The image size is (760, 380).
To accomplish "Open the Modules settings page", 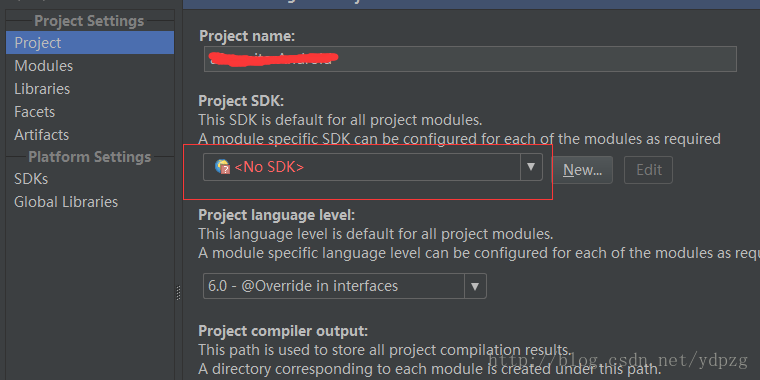I will [x=44, y=66].
